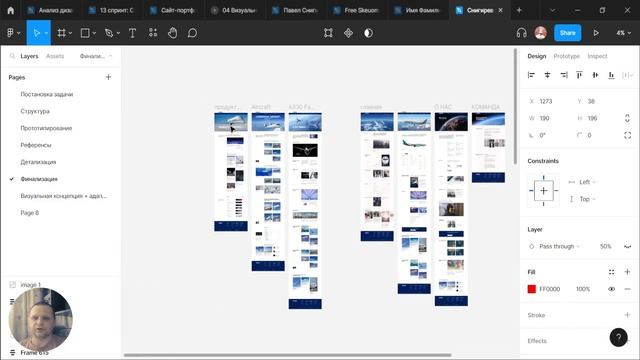640x360 pixels.
Task: Align selection to the bottom
Action: tap(611, 75)
